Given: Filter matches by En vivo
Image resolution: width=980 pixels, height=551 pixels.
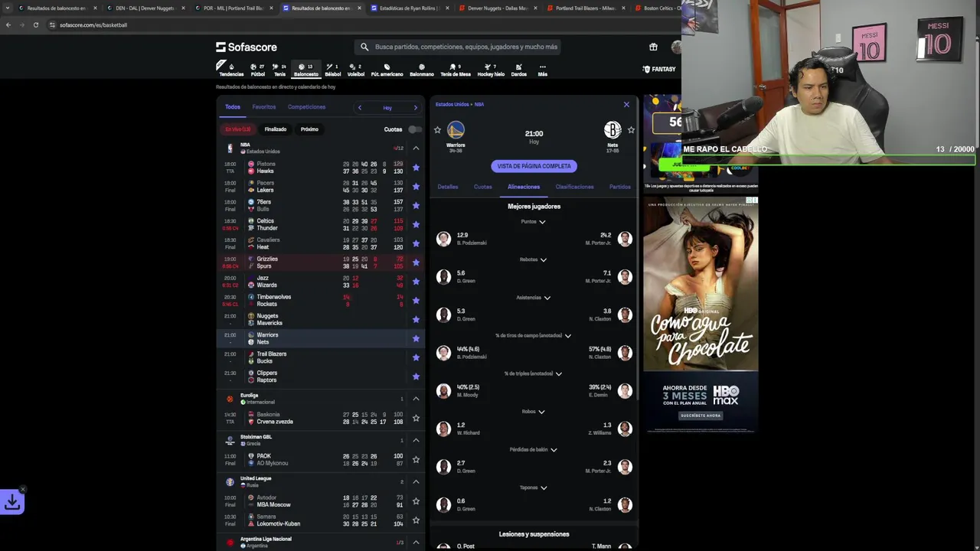Looking at the screenshot, I should tap(237, 129).
